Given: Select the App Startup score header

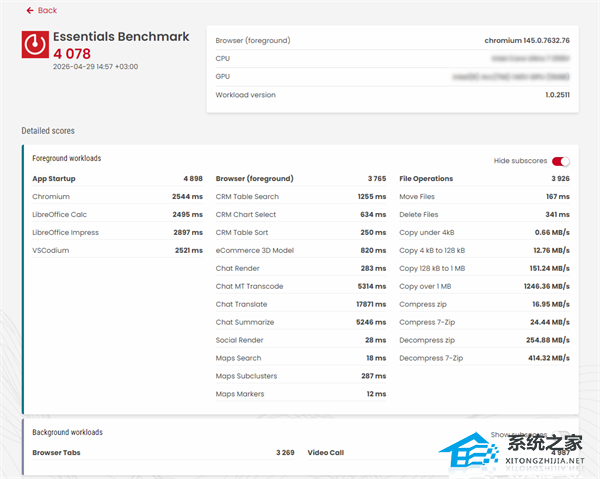Looking at the screenshot, I should [117, 179].
